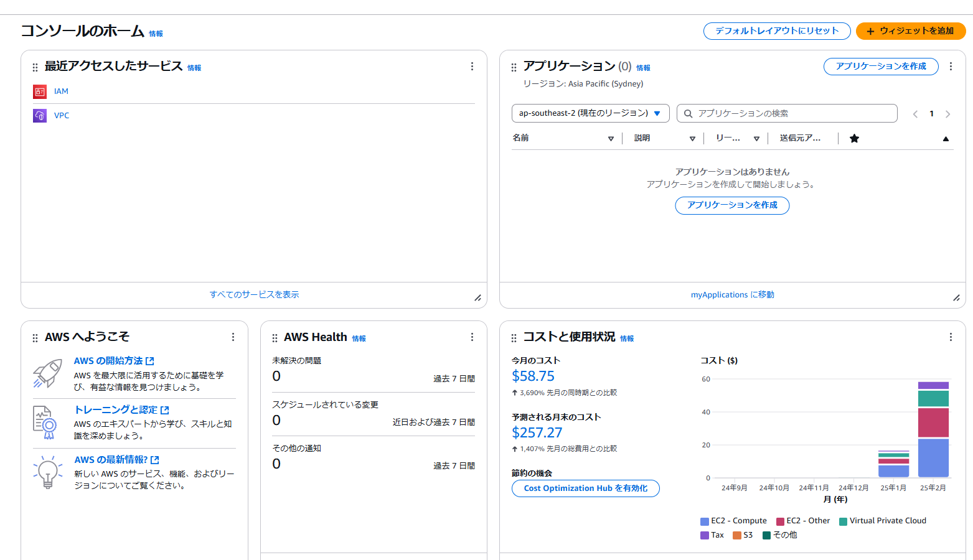973x560 pixels.
Task: Click the lightbulb icon for AWS の最新情報
Action: point(48,472)
